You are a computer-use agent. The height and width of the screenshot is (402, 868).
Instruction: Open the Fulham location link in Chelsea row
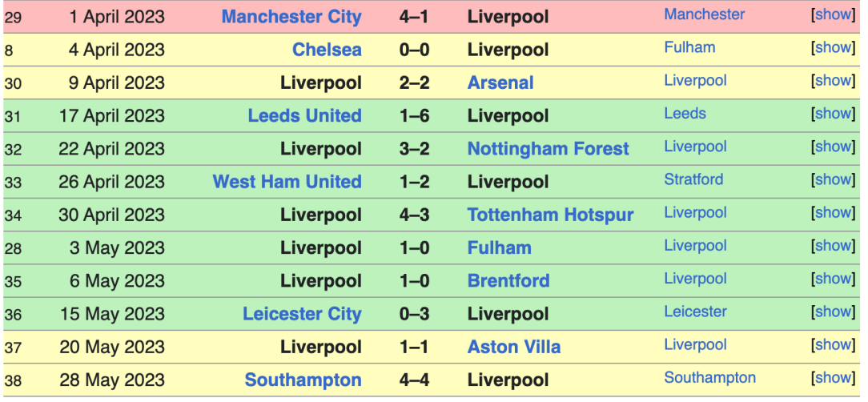689,47
